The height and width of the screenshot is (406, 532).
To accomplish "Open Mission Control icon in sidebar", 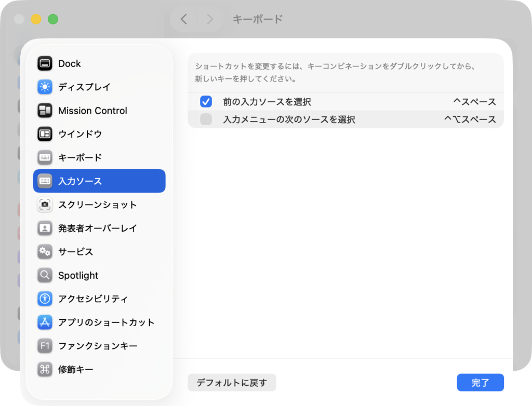I will pos(45,111).
